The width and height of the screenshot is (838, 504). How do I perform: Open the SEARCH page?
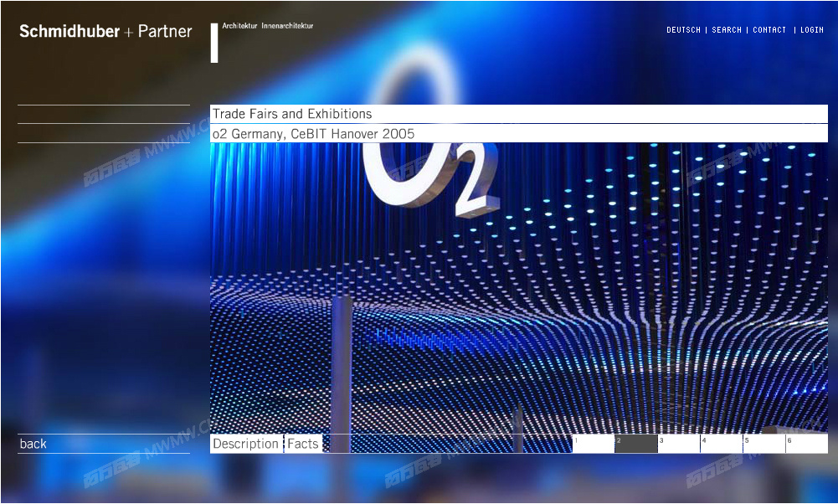(727, 30)
